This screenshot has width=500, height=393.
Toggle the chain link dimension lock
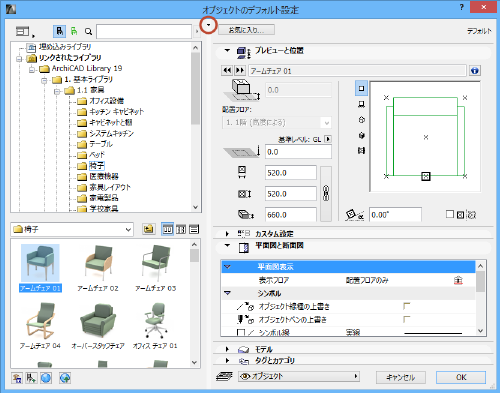326,194
